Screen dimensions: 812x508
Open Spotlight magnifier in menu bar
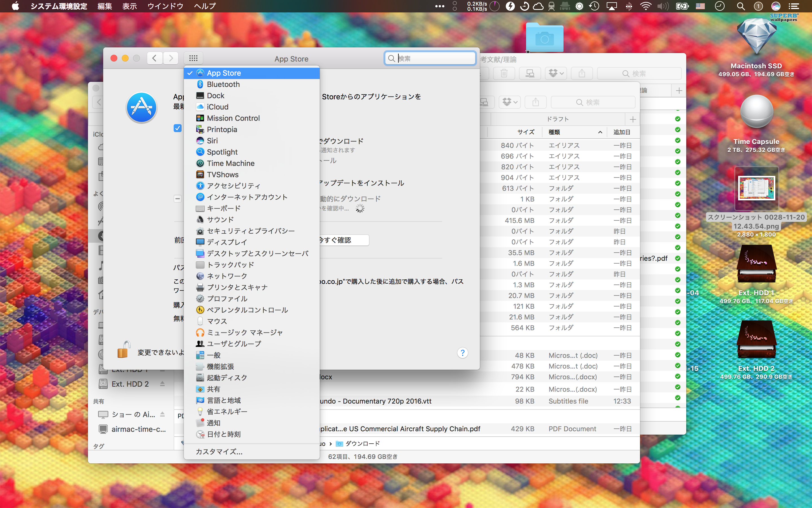coord(741,6)
